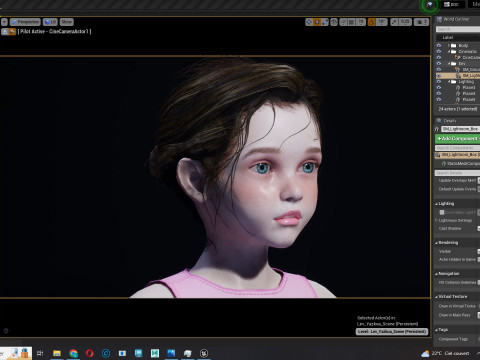Click the Details panel tab
480x360 pixels.
pyautogui.click(x=447, y=121)
